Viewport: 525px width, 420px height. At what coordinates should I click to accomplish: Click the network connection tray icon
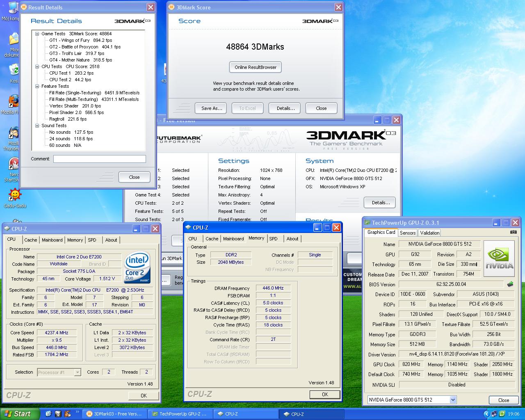tap(494, 414)
